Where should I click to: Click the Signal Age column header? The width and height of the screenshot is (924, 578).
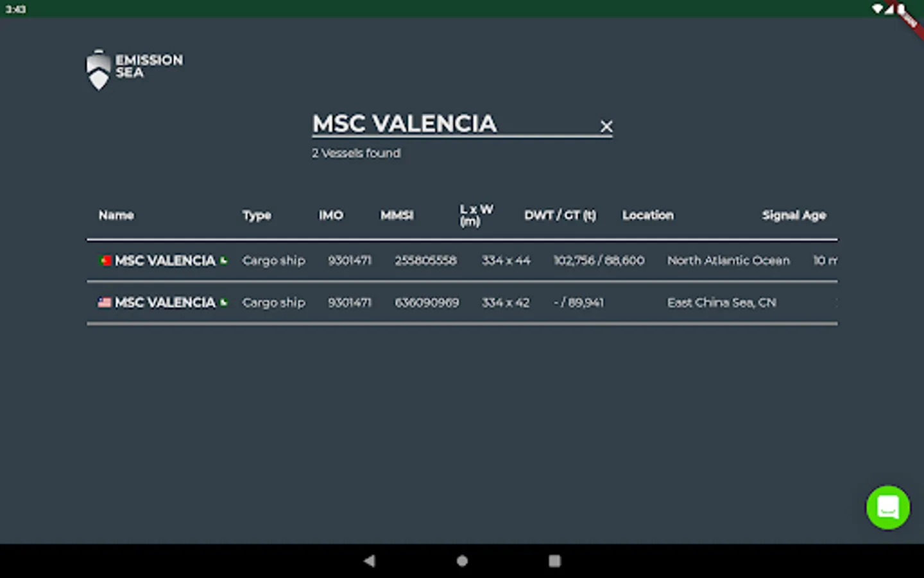pyautogui.click(x=794, y=215)
